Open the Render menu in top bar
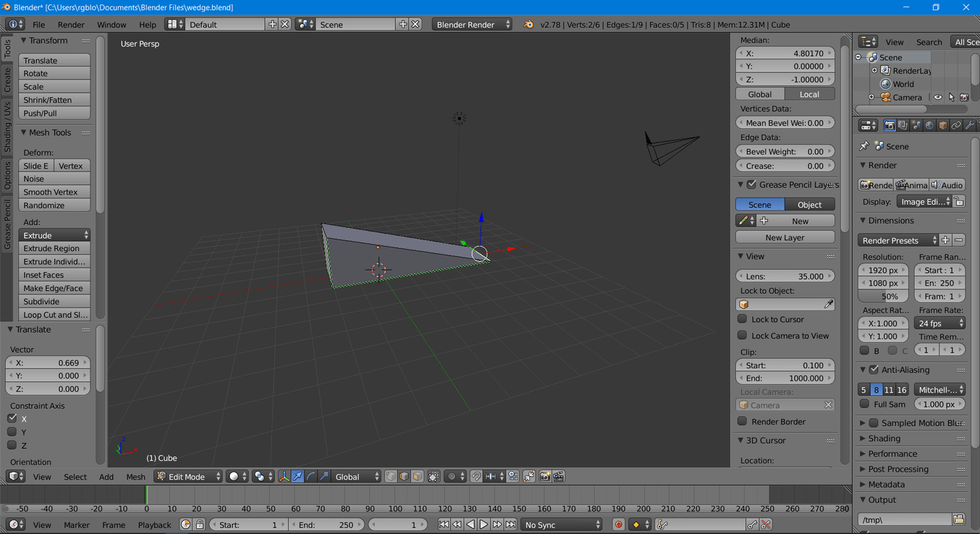 (x=71, y=25)
